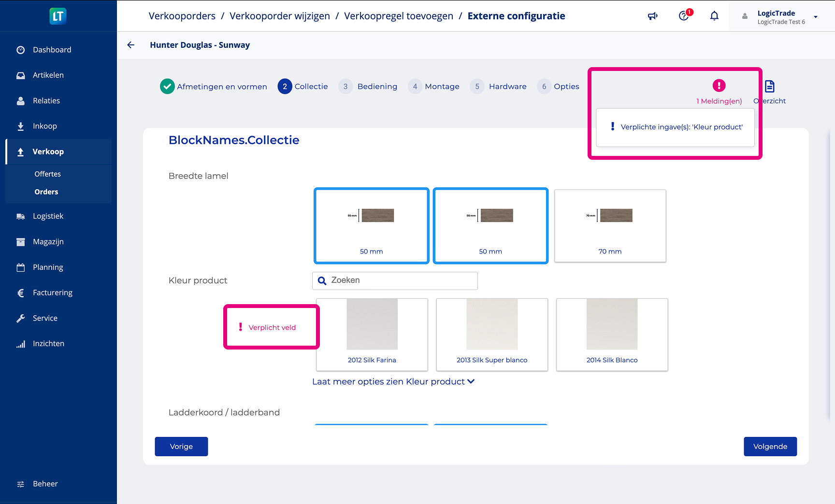Open the Overzicht document icon

click(x=770, y=86)
